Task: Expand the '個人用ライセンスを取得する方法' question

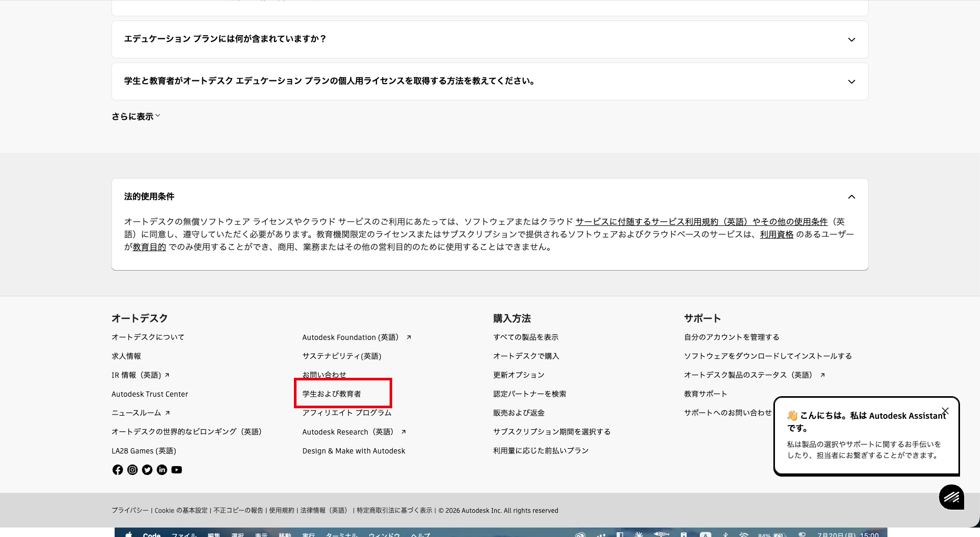Action: point(490,81)
